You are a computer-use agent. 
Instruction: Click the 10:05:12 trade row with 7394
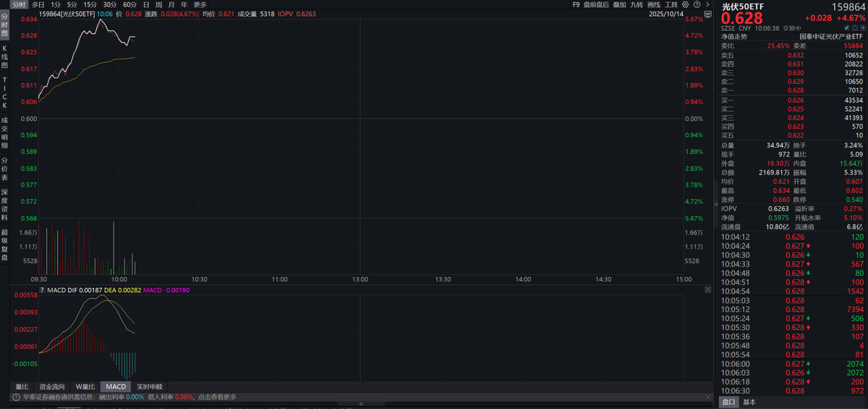point(792,309)
